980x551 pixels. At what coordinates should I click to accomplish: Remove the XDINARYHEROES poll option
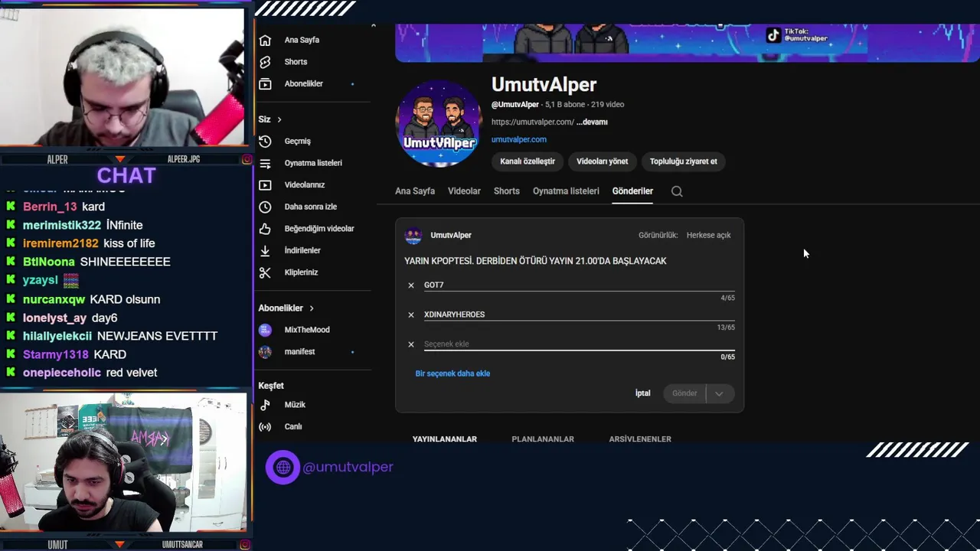411,315
